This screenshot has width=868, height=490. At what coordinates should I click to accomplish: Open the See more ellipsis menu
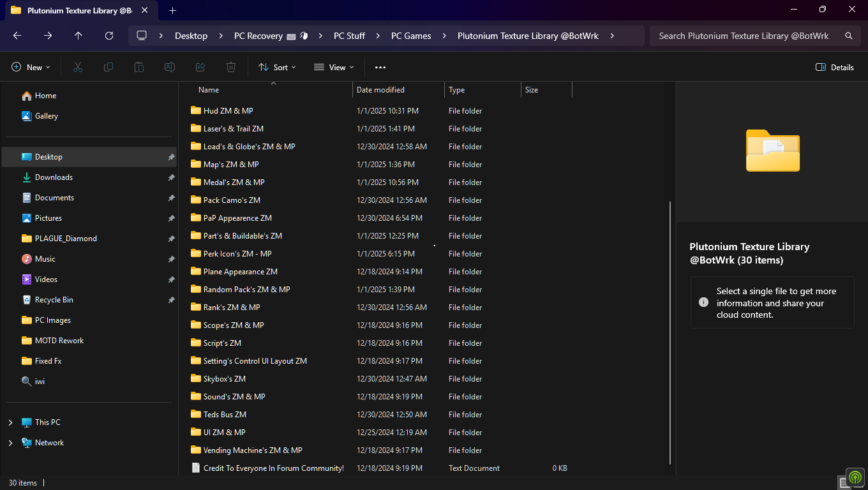(x=380, y=67)
